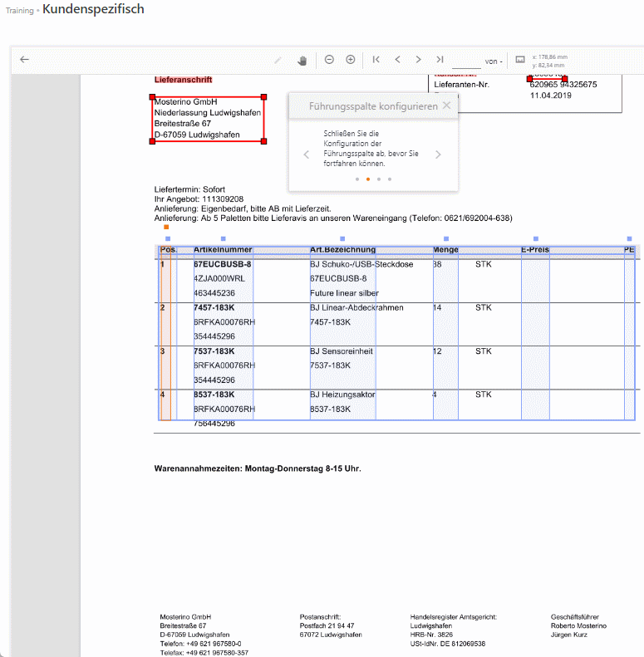
Task: Click blue column marker above Menge
Action: click(x=446, y=239)
